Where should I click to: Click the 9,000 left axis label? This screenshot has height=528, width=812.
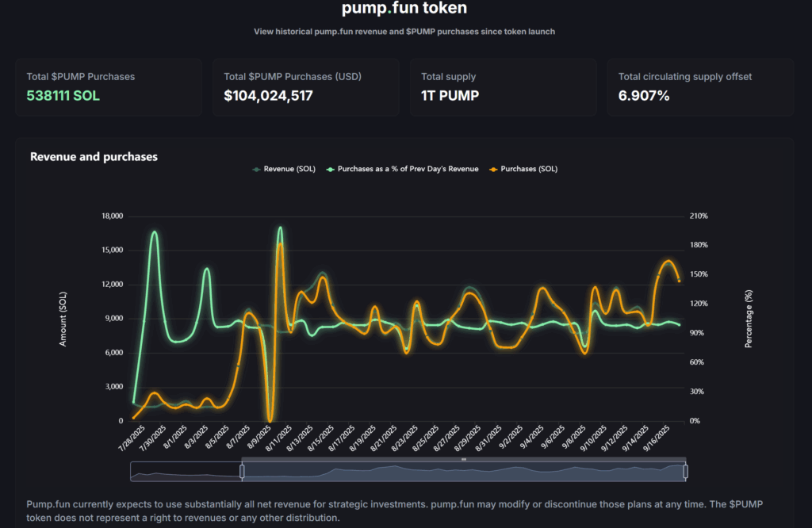pos(114,319)
